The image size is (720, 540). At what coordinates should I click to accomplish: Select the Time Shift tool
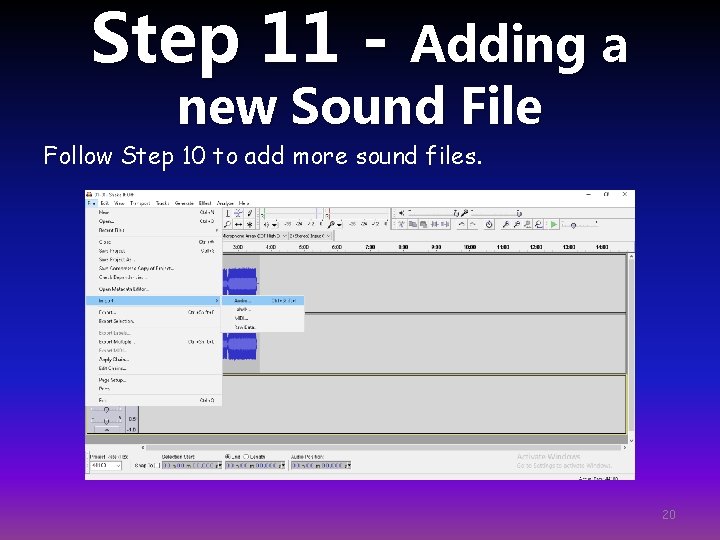[x=238, y=225]
